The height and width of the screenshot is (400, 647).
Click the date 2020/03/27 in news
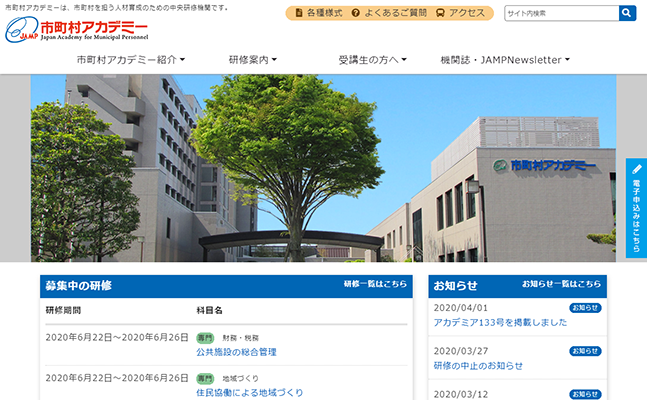coord(460,351)
